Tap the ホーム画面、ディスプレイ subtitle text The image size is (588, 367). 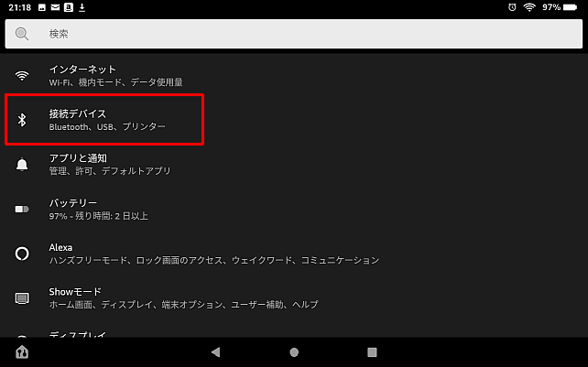point(183,305)
